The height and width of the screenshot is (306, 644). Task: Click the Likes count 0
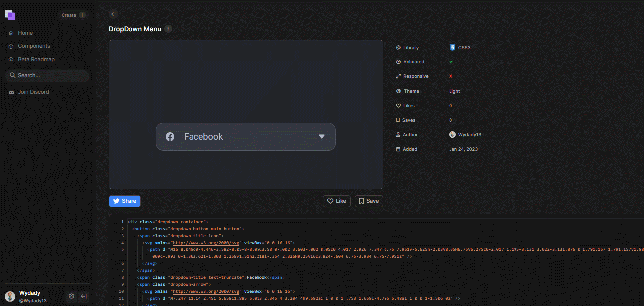[x=451, y=106]
